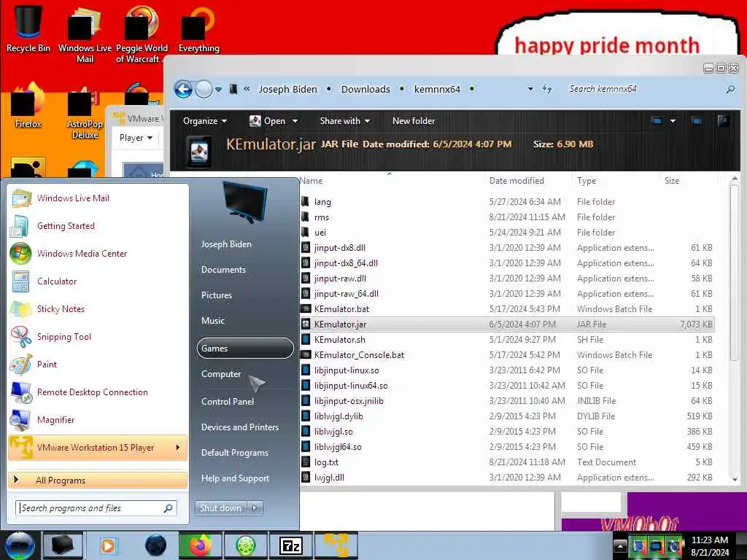Click the Explorer forward navigation arrow
Viewport: 747px width, 560px height.
204,89
